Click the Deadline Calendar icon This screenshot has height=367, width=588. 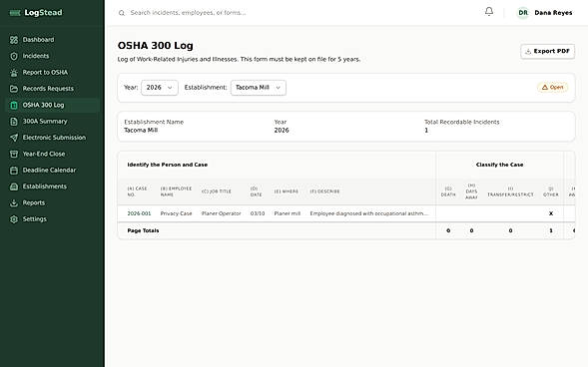pos(14,171)
